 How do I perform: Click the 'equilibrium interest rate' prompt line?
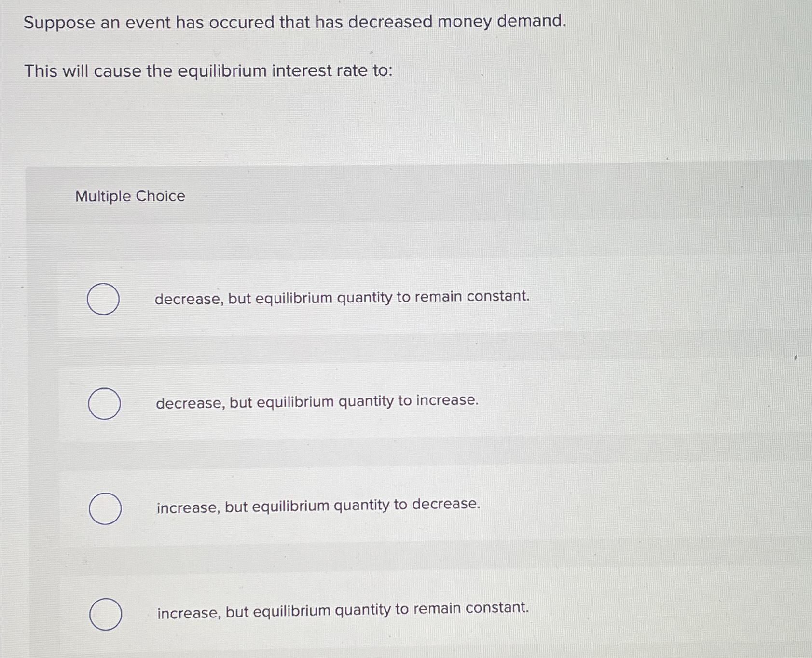208,71
